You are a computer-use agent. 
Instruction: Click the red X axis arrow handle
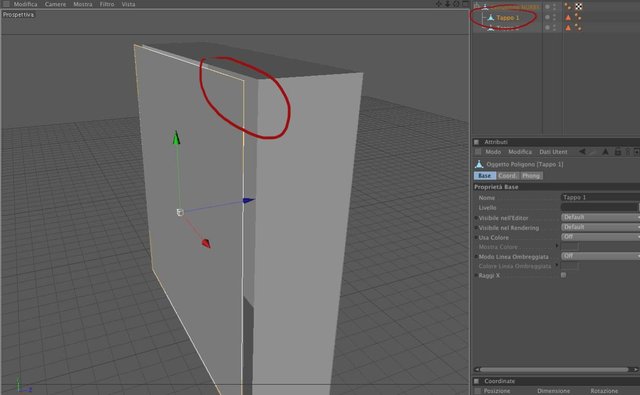tap(206, 244)
